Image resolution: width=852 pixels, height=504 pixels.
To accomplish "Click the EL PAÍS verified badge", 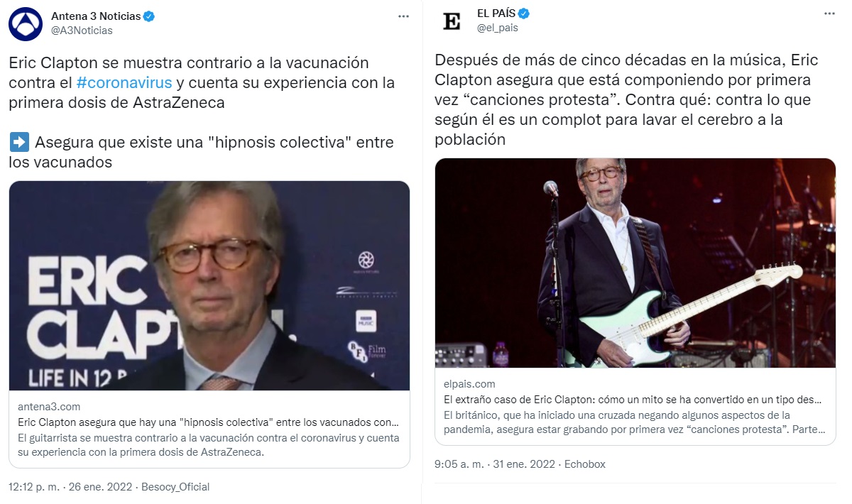I will click(524, 13).
